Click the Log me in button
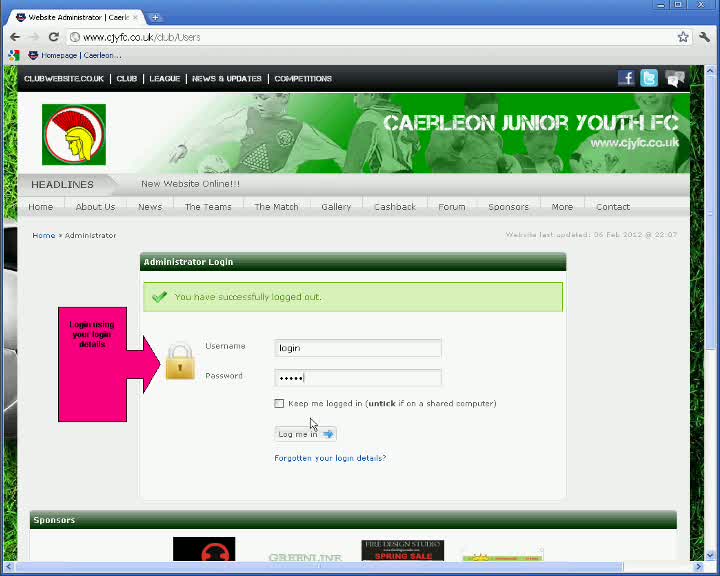720x576 pixels. pos(305,434)
